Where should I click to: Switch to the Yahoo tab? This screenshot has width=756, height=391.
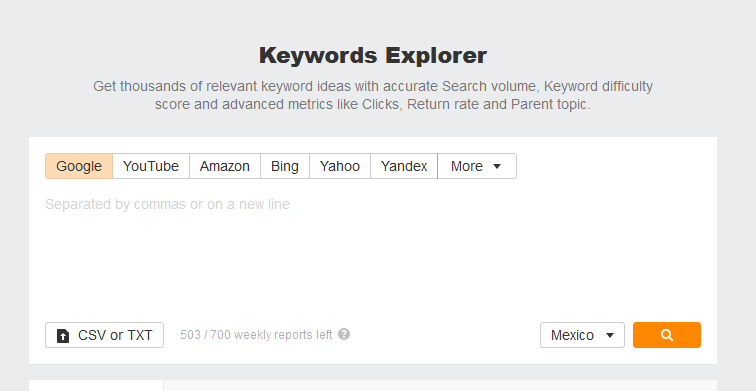pos(340,166)
